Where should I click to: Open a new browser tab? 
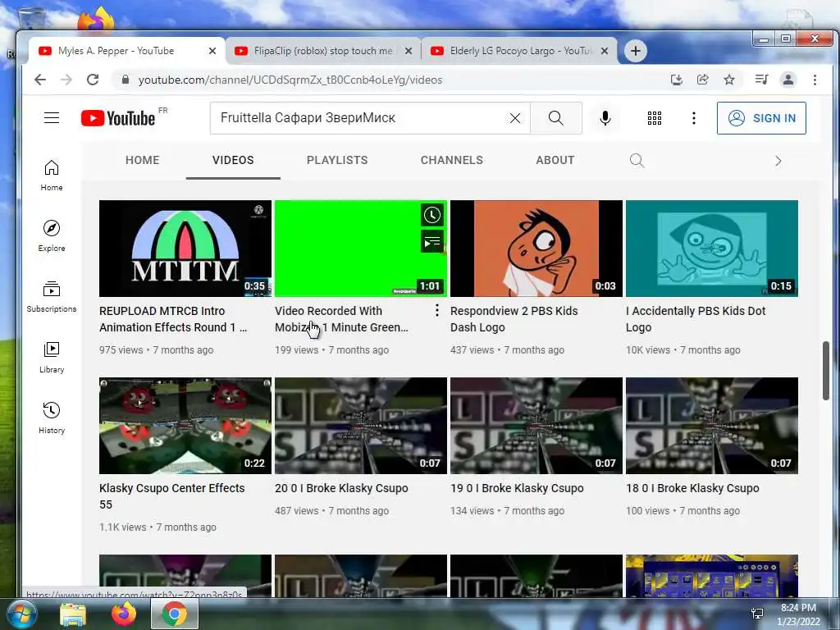[x=636, y=51]
